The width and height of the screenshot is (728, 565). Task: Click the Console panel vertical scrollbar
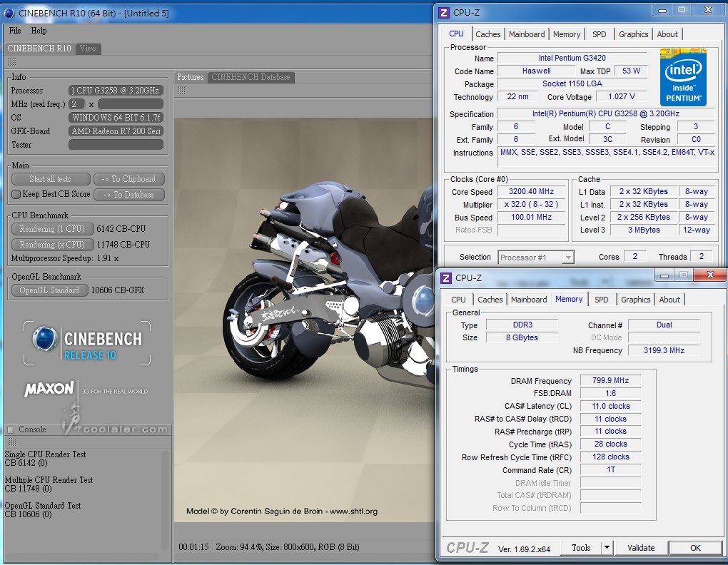(165, 500)
